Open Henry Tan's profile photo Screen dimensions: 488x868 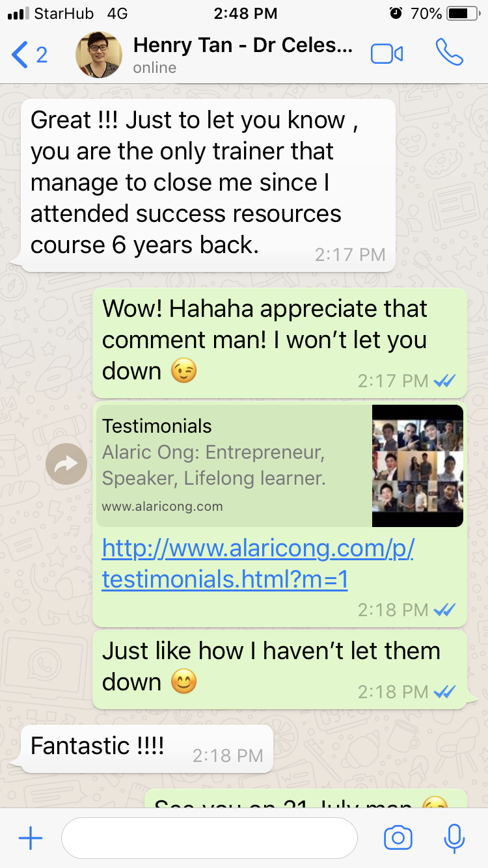99,55
